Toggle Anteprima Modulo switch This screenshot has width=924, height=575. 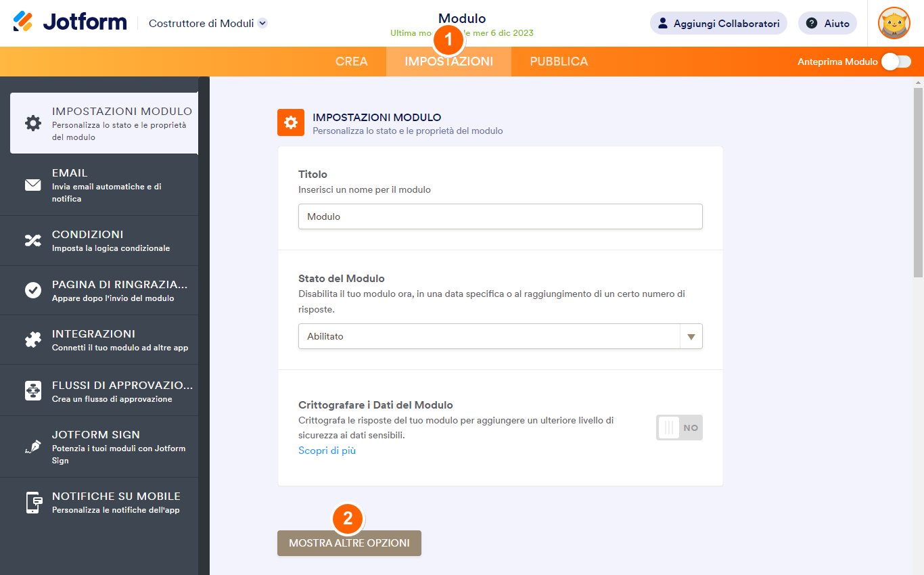pyautogui.click(x=896, y=61)
